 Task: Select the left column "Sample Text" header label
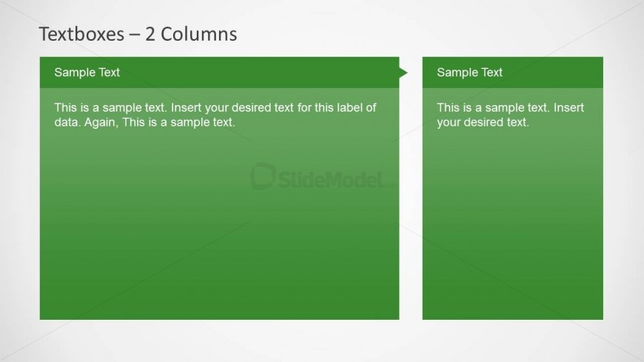(87, 73)
